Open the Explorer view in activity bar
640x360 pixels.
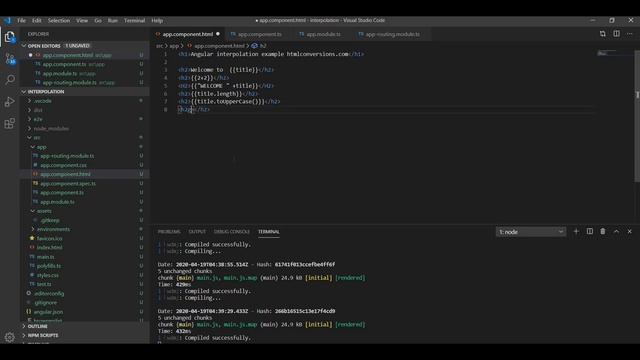point(10,37)
